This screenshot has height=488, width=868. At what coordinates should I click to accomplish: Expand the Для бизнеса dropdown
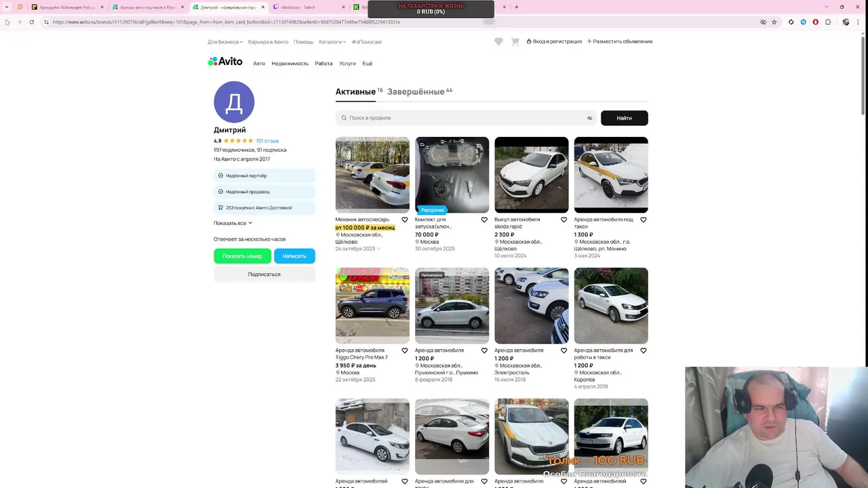point(225,42)
